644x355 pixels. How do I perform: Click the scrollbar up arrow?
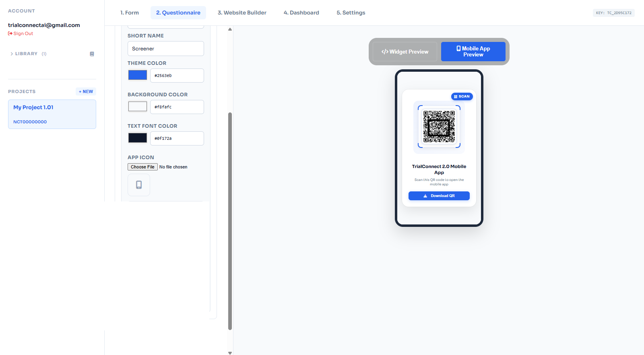pos(230,29)
